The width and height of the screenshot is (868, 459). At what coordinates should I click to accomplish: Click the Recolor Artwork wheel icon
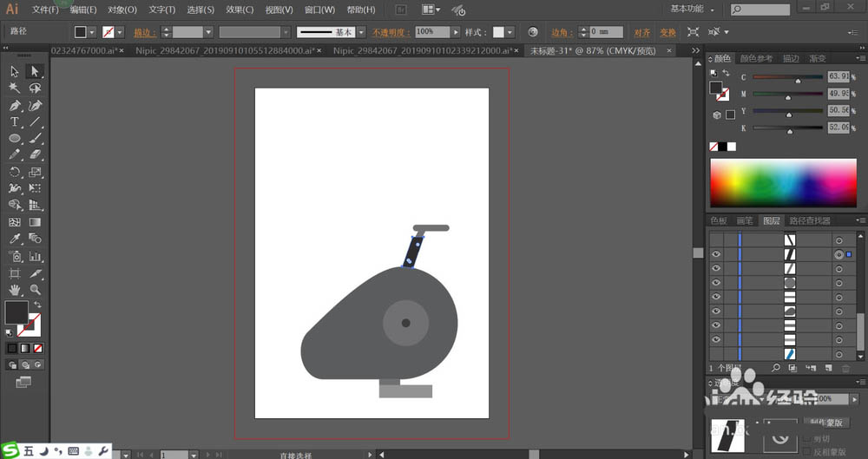(533, 32)
